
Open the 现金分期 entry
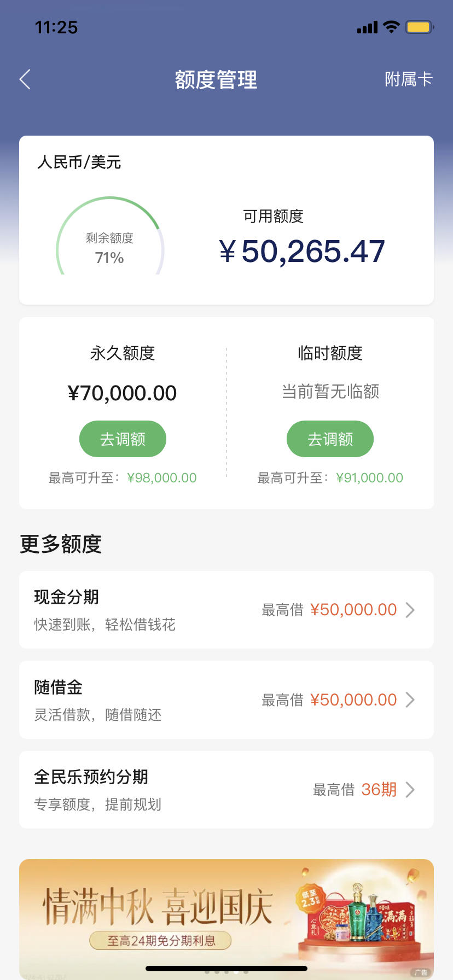click(226, 610)
